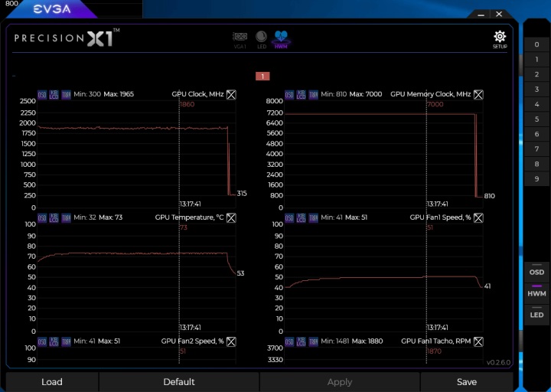Open the Setup gear settings

click(500, 39)
